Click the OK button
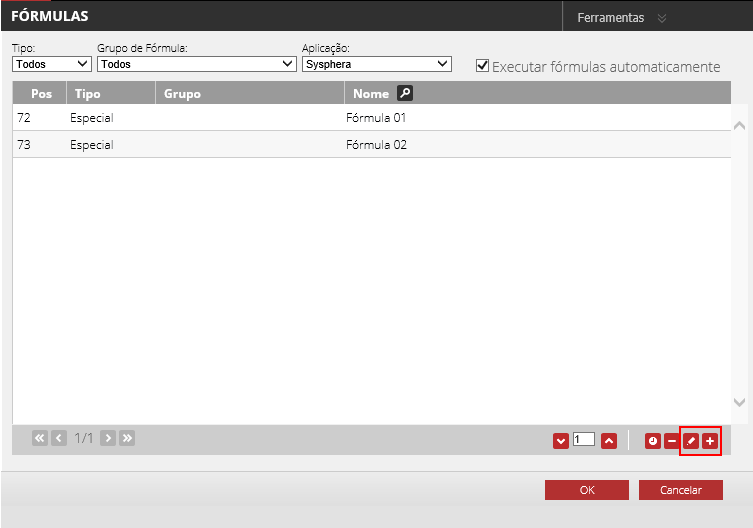The image size is (753, 528). tap(587, 490)
